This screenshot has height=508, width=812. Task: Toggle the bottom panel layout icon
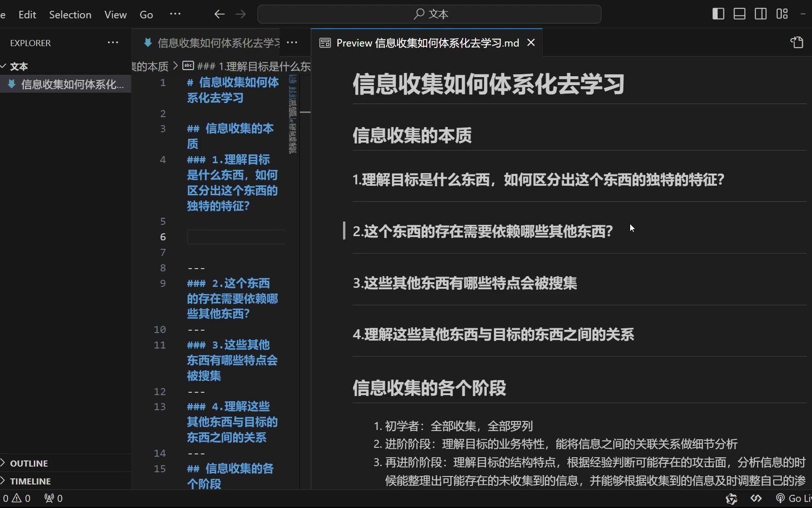[x=739, y=14]
